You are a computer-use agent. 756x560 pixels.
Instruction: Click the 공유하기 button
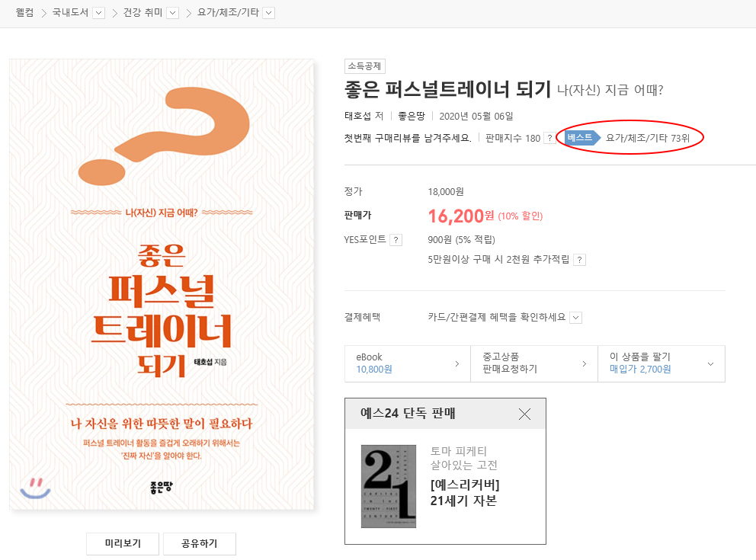pos(200,543)
